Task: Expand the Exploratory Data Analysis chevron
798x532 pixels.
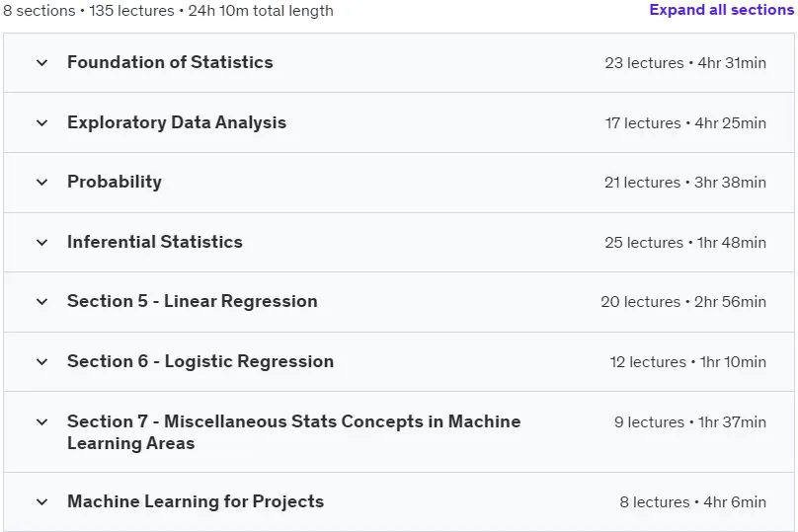Action: tap(42, 123)
